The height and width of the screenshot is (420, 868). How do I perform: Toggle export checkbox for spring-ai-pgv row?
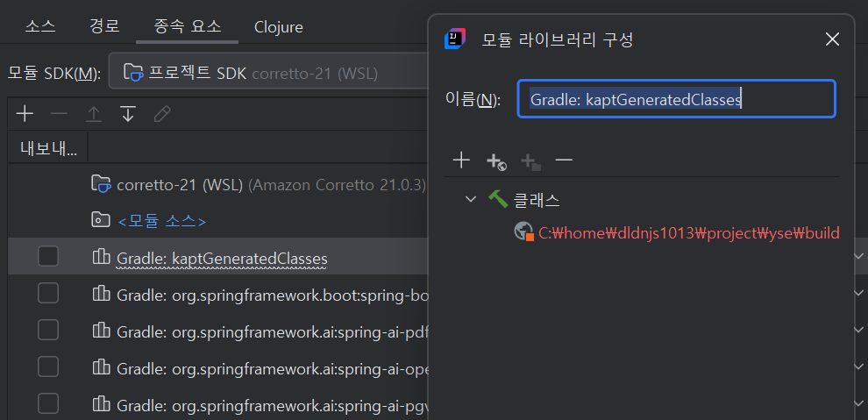48,403
